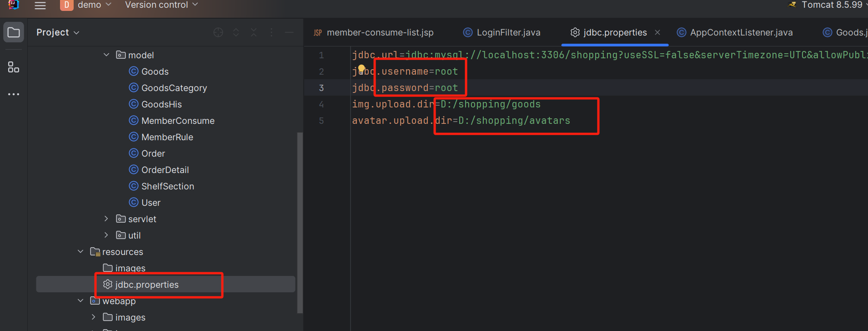Viewport: 868px width, 331px height.
Task: Expand the util package
Action: pos(106,235)
